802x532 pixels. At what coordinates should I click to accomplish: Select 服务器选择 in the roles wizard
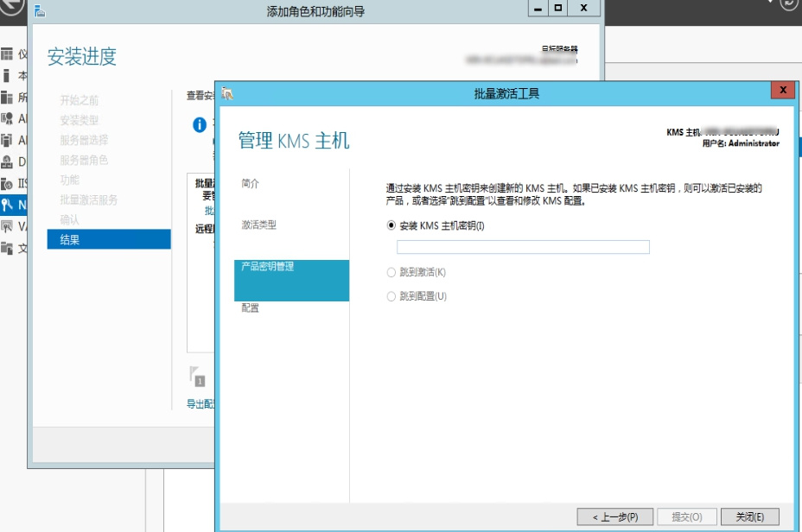[x=84, y=140]
